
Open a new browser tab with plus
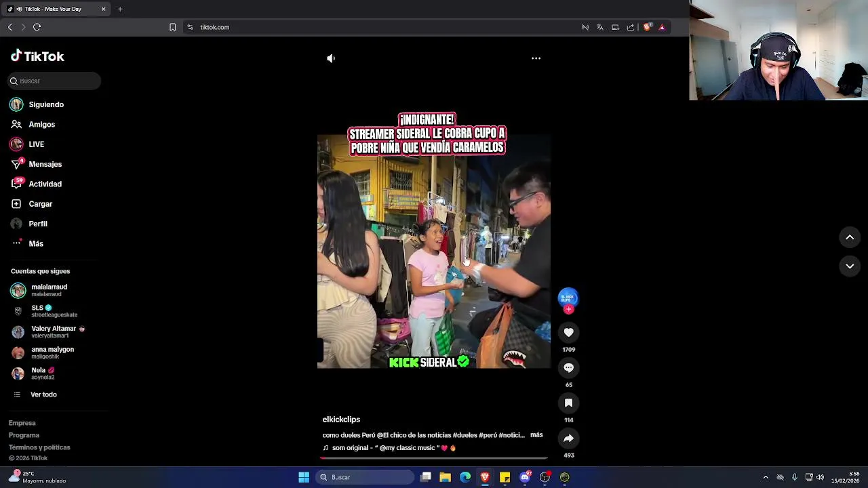coord(120,9)
